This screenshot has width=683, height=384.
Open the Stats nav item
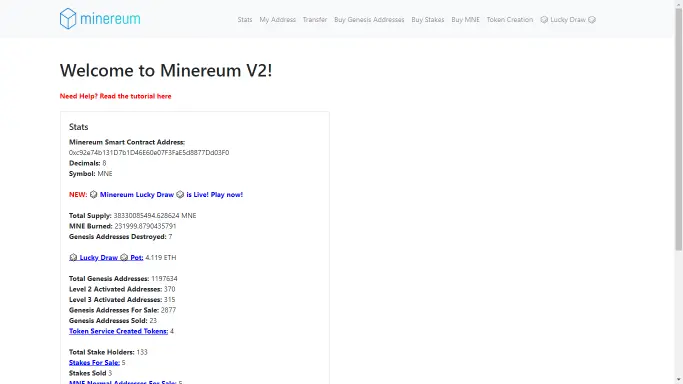point(245,20)
